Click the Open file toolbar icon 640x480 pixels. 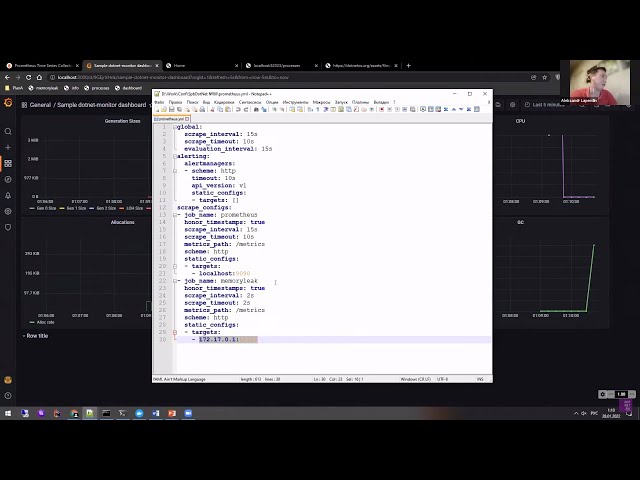[x=164, y=109]
